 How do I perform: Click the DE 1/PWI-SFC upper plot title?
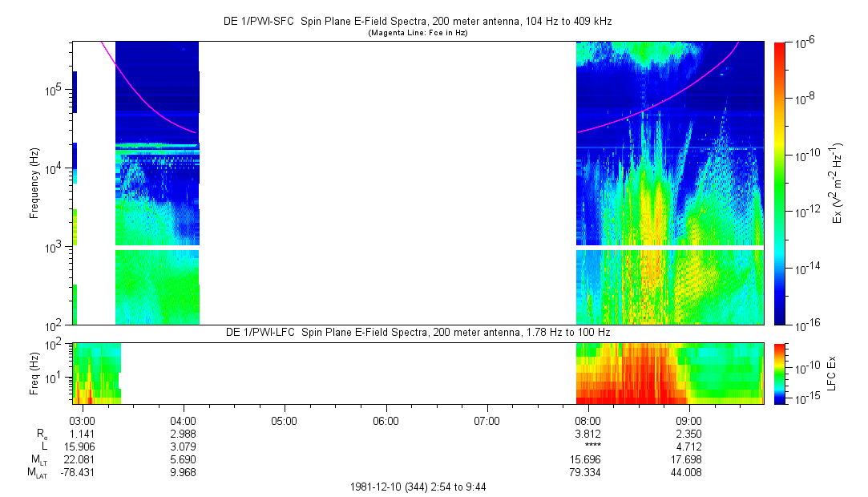pos(417,22)
